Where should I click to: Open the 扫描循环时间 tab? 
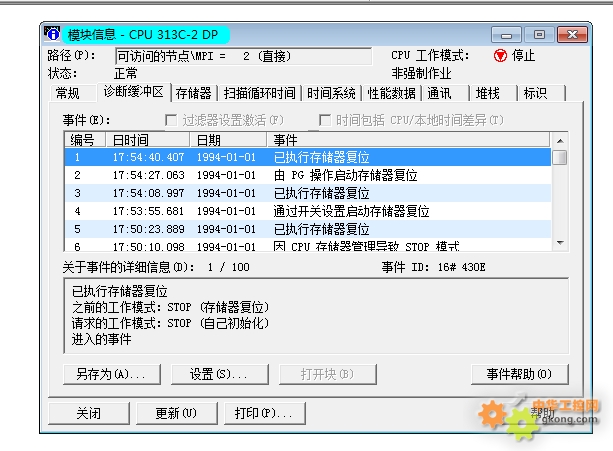tap(260, 93)
